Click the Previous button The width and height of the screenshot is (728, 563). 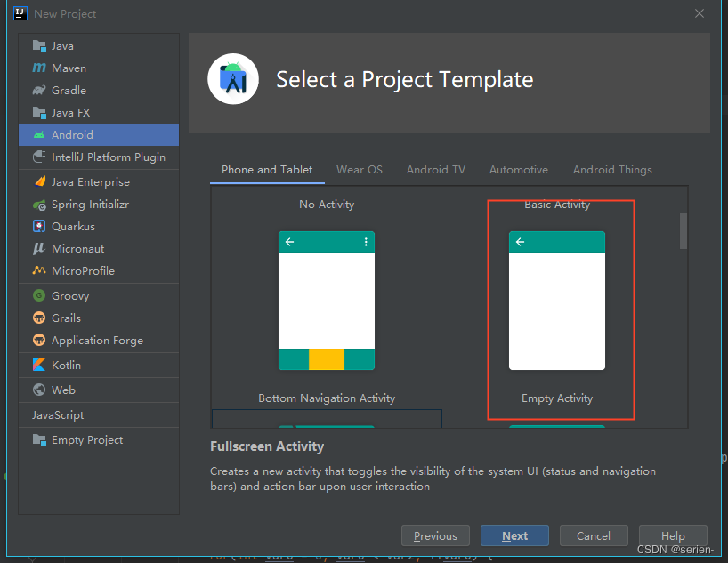[x=435, y=536]
